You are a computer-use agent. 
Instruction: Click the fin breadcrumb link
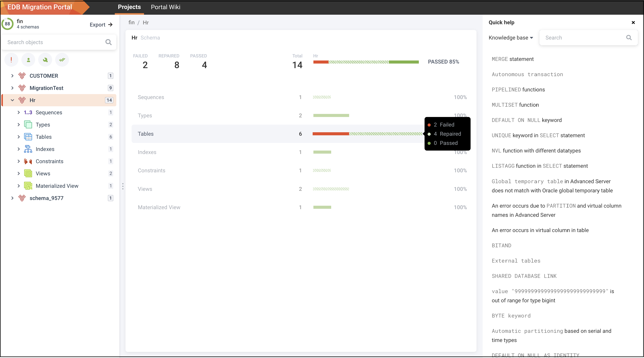(132, 23)
